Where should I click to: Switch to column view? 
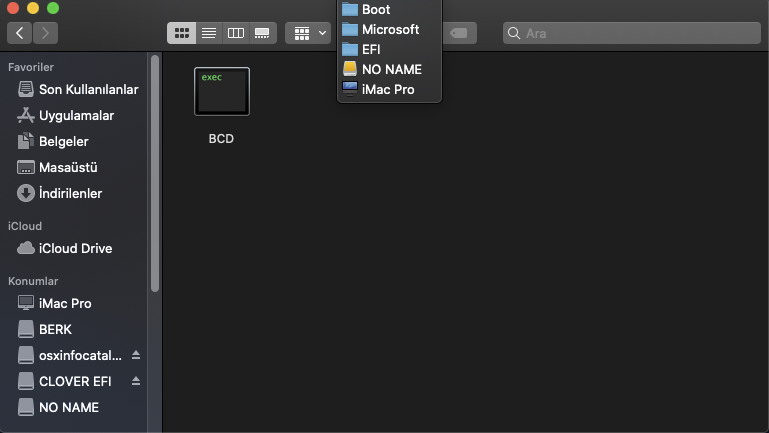[235, 33]
